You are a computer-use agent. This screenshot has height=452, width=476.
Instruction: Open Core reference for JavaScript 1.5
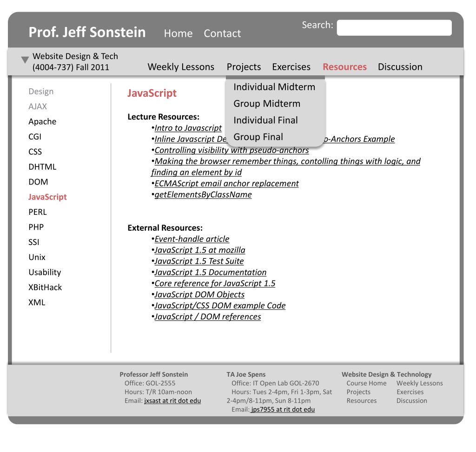coord(215,283)
